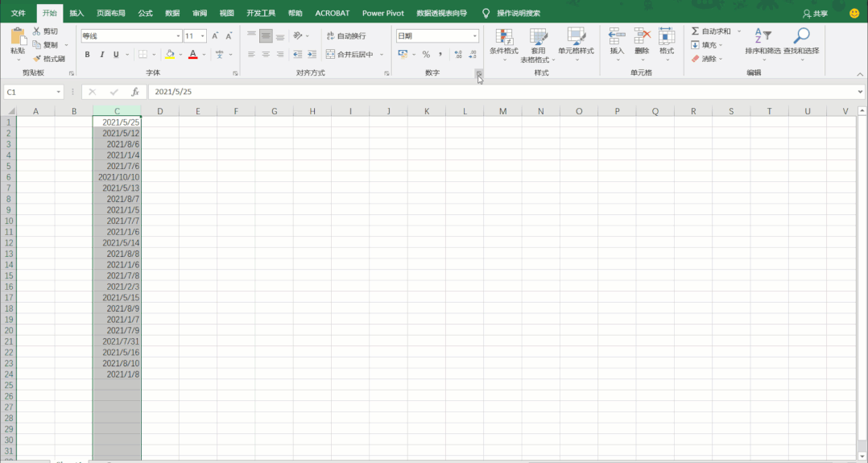The image size is (868, 463).
Task: Toggle Wrap Text (自动换行)
Action: tap(345, 36)
